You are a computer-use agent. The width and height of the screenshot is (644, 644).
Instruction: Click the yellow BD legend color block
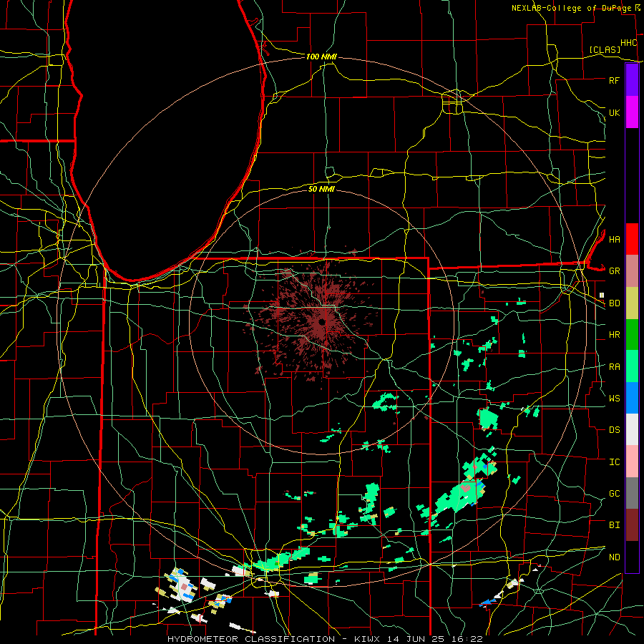click(632, 303)
